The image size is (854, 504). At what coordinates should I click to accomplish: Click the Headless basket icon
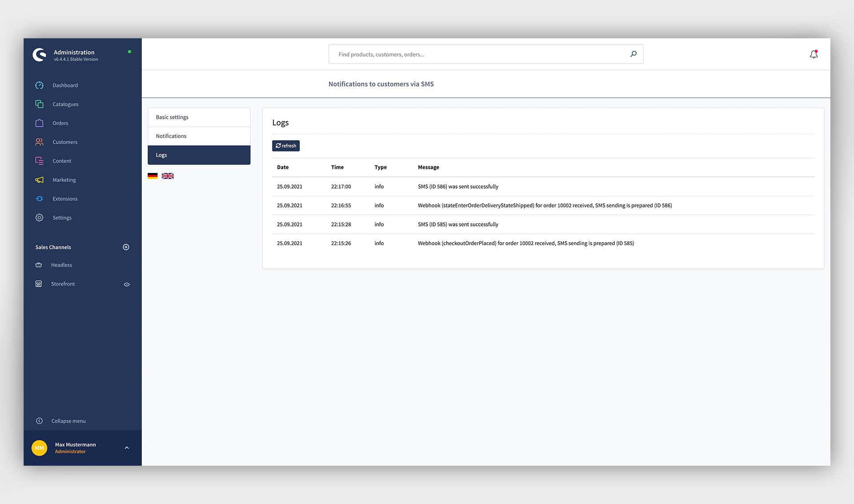(39, 265)
